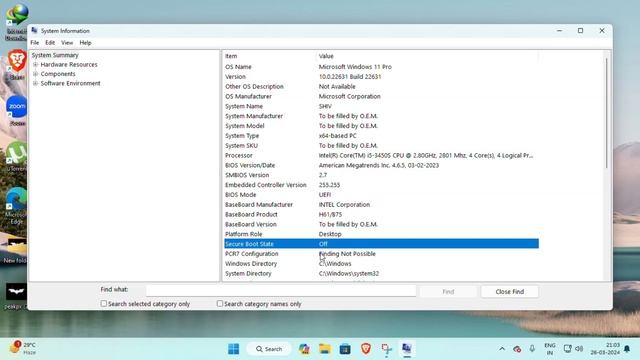The width and height of the screenshot is (640, 360).
Task: Click the System Information title bar icon
Action: click(35, 31)
